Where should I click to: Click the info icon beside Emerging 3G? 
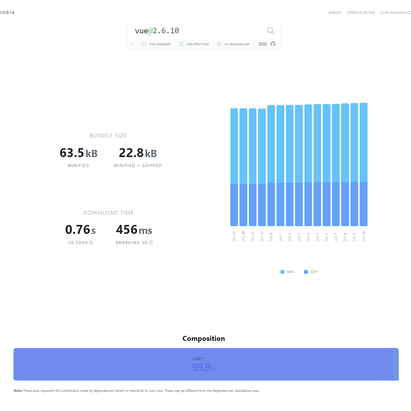coord(151,242)
